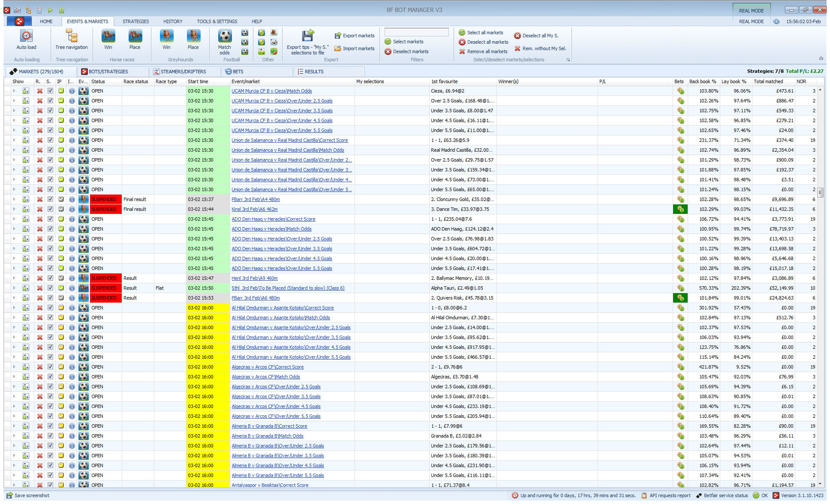830x504 pixels.
Task: Expand UCAM Murcia Match Odds row
Action: 14,91
